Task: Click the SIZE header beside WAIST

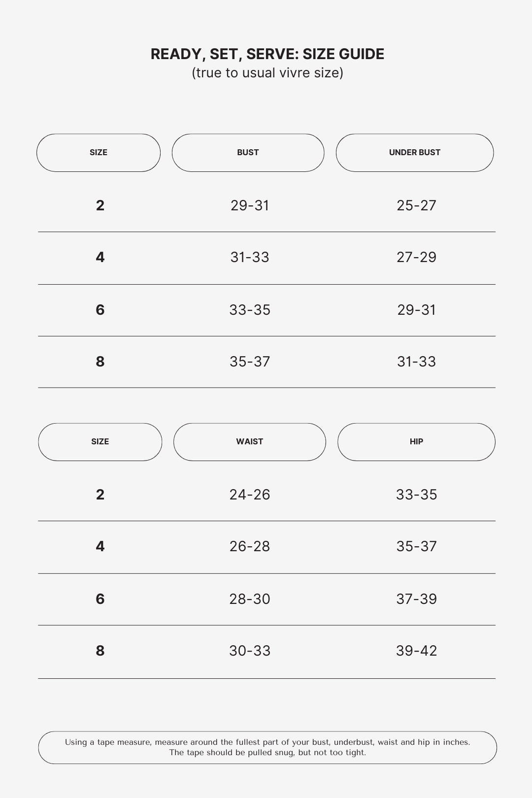Action: tap(100, 442)
